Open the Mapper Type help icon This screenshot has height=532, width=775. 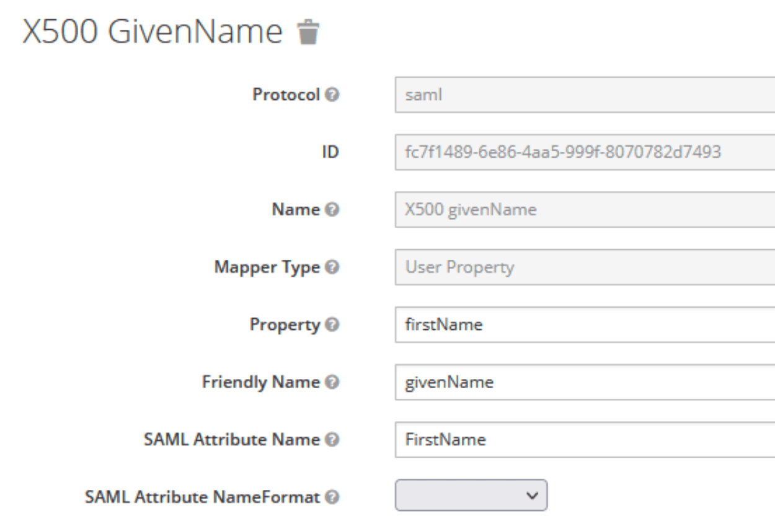[333, 267]
